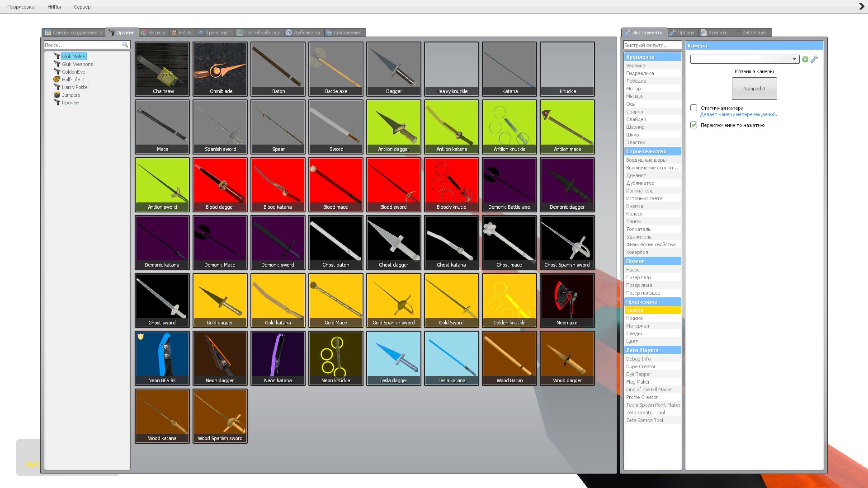Image resolution: width=868 pixels, height=488 pixels.
Task: Click the Быстрый фильтр input field
Action: [652, 45]
